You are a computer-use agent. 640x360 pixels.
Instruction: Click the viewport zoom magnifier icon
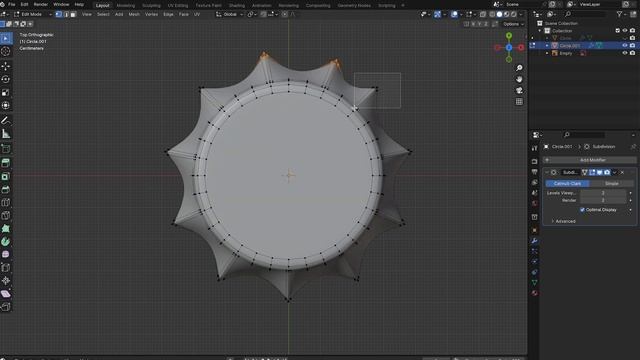519,68
